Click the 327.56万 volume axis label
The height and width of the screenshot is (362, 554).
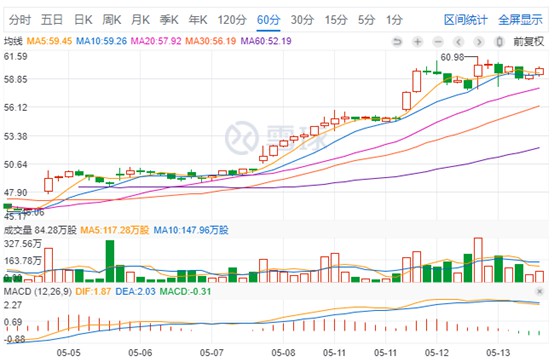(23, 244)
